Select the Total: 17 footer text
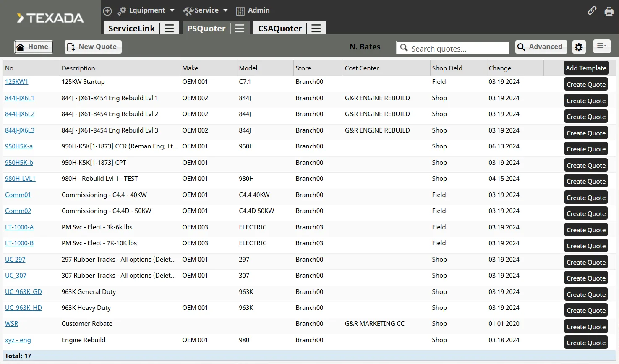The width and height of the screenshot is (619, 364). click(x=18, y=356)
